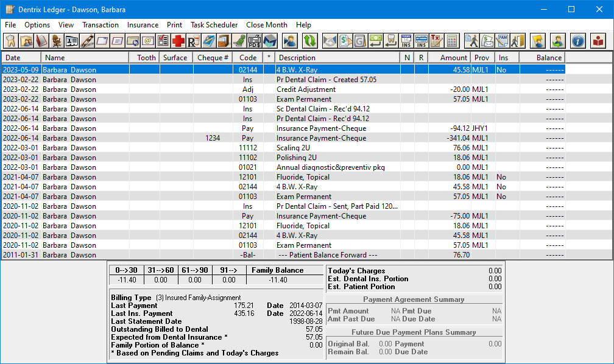Open the Close Month menu

[x=267, y=25]
